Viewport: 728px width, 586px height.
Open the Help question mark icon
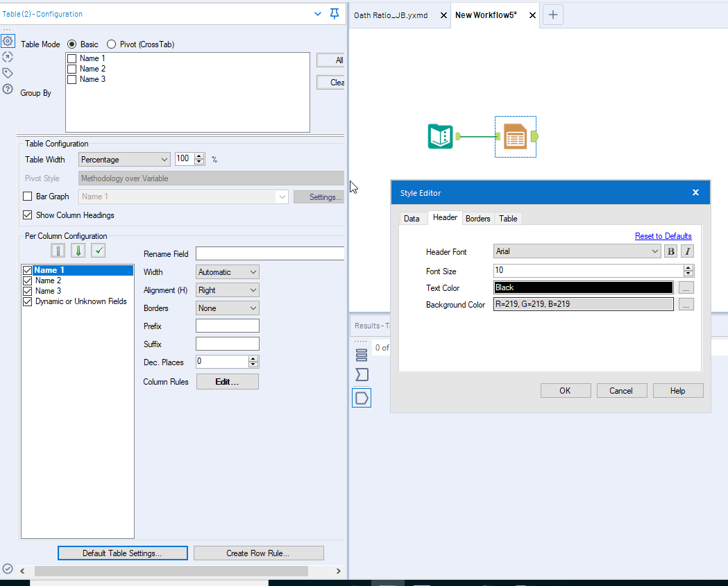click(x=7, y=89)
